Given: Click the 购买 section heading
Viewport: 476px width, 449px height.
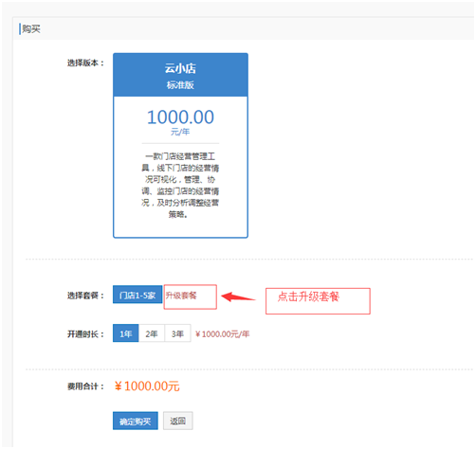Looking at the screenshot, I should click(31, 29).
